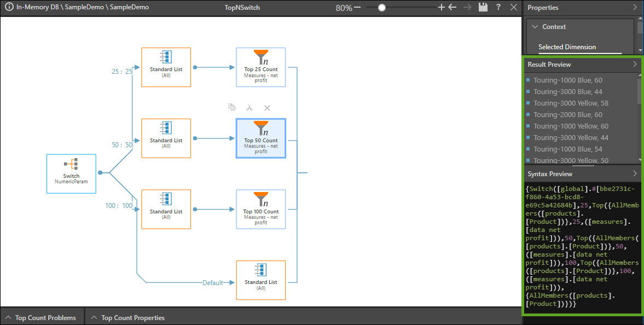Select the Top 25 Count node
This screenshot has width=644, height=325.
(260, 67)
